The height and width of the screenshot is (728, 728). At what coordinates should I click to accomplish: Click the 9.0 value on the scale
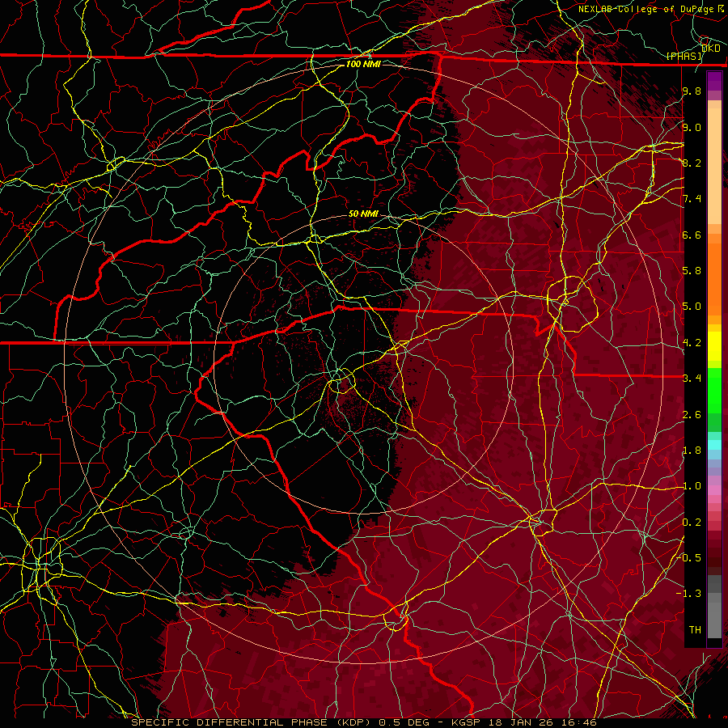[x=692, y=127]
